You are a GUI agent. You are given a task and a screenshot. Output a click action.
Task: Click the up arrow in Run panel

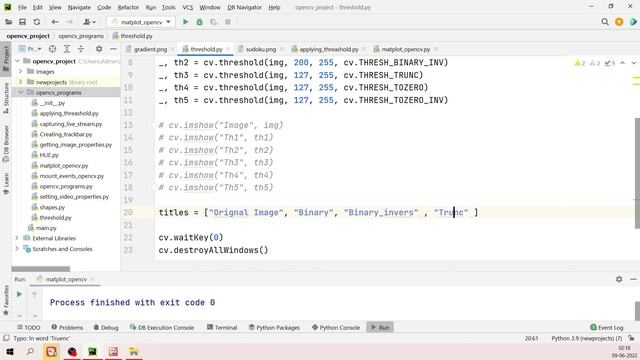coord(35,294)
